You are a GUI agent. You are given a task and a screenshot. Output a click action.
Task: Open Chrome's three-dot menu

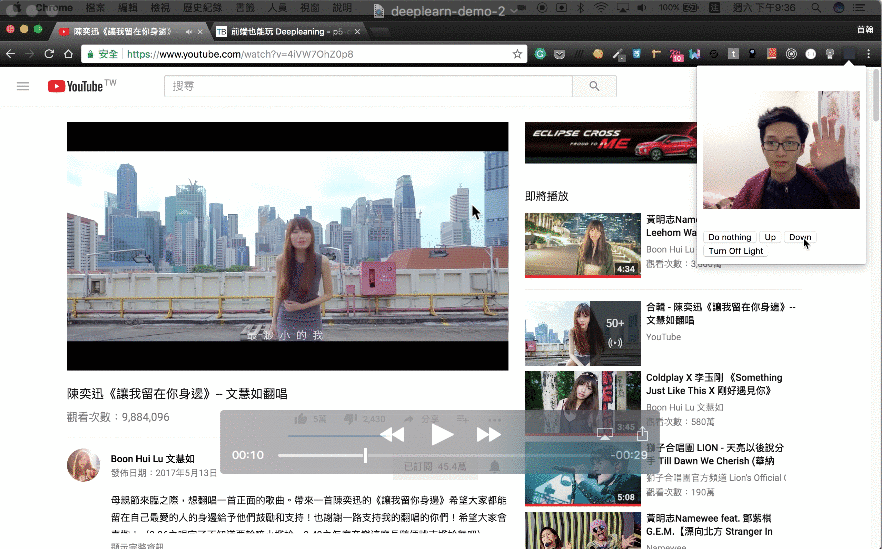(867, 54)
